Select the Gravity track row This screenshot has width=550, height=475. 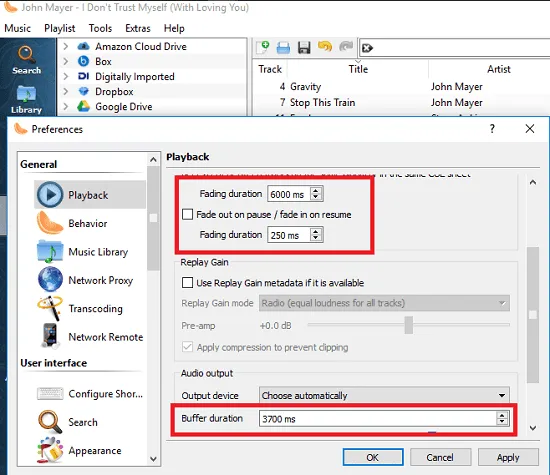point(401,87)
